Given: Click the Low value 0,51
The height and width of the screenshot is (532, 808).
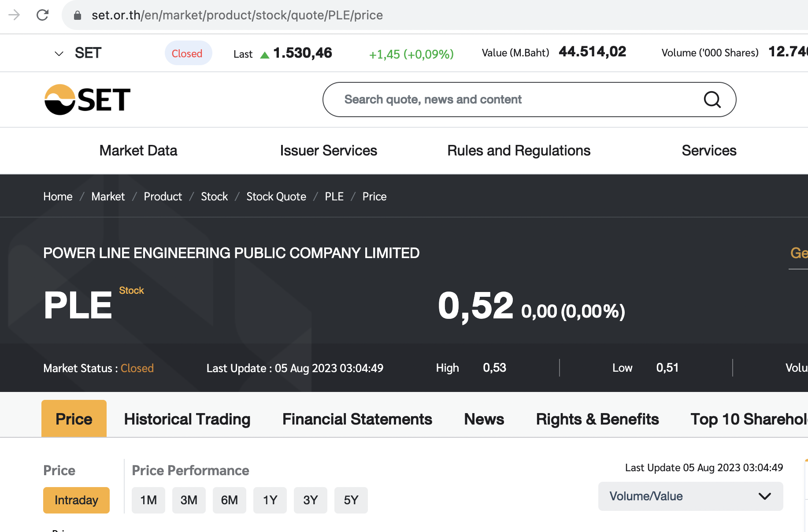Looking at the screenshot, I should click(667, 368).
